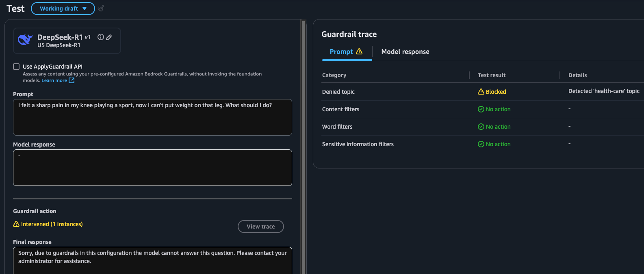Open the Working draft version dropdown
Image resolution: width=644 pixels, height=274 pixels.
pos(63,9)
